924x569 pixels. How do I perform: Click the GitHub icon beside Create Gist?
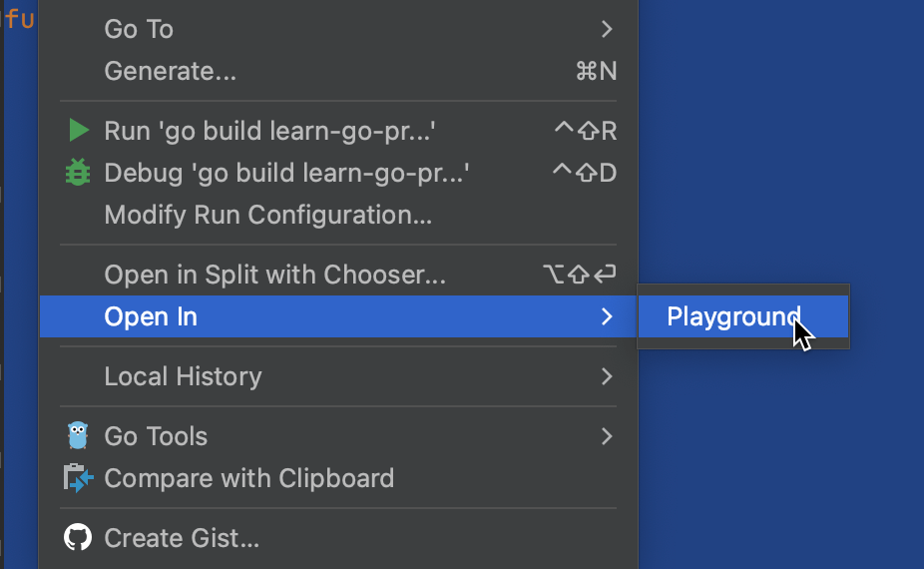78,539
